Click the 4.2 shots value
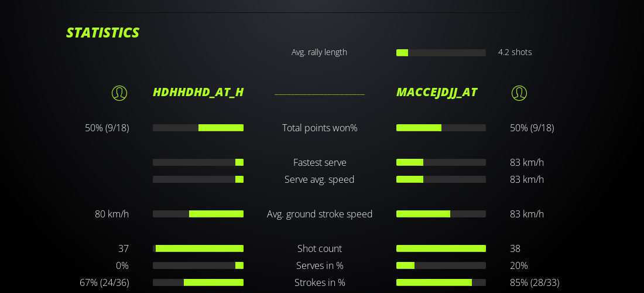This screenshot has width=644, height=293. pos(515,52)
